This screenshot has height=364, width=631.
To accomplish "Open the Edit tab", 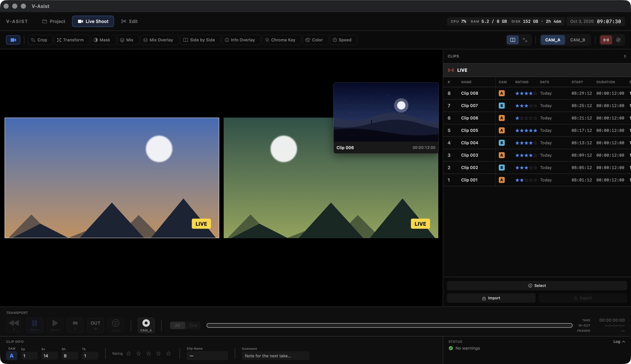I will (129, 21).
